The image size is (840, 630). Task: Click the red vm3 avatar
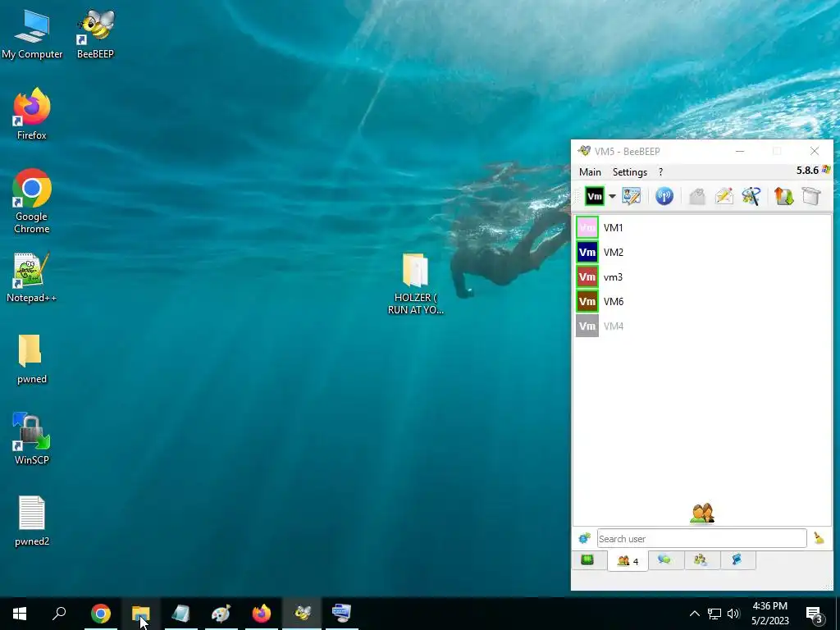coord(587,277)
